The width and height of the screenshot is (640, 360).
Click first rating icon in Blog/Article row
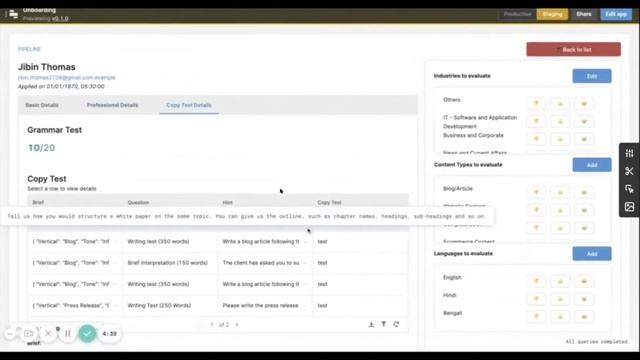coord(536,192)
